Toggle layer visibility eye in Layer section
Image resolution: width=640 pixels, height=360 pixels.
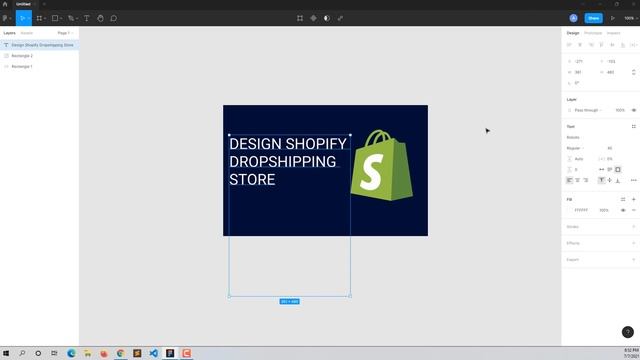point(634,110)
